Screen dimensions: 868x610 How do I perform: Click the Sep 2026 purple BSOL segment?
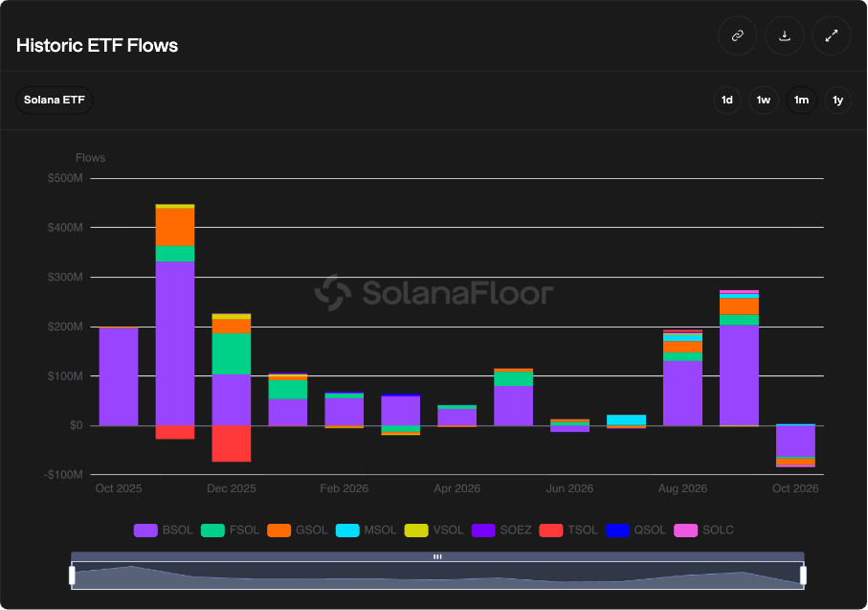tap(739, 375)
